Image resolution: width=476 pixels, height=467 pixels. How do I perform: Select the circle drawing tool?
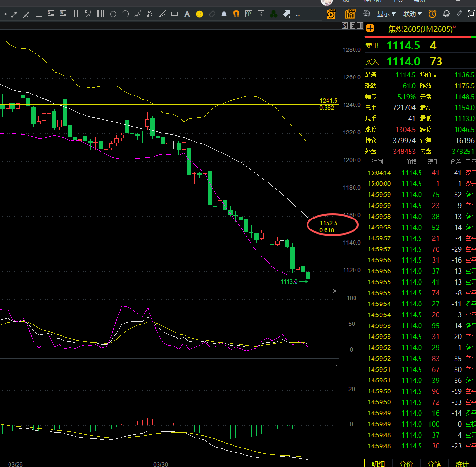[113, 14]
